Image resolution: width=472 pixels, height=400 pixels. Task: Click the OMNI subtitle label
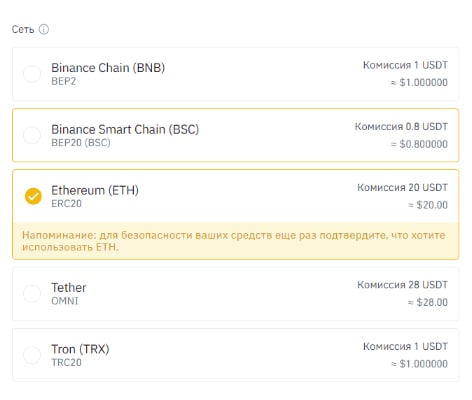coord(65,301)
